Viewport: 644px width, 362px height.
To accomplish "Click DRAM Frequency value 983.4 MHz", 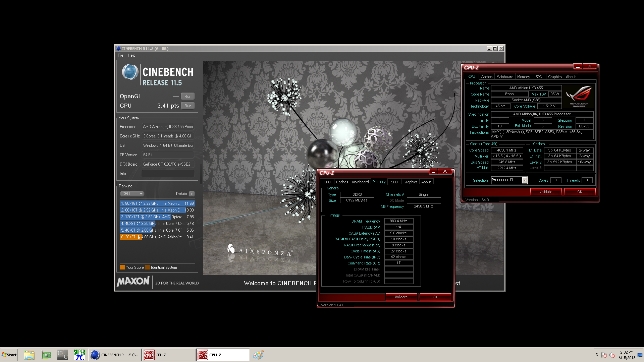I will [398, 221].
